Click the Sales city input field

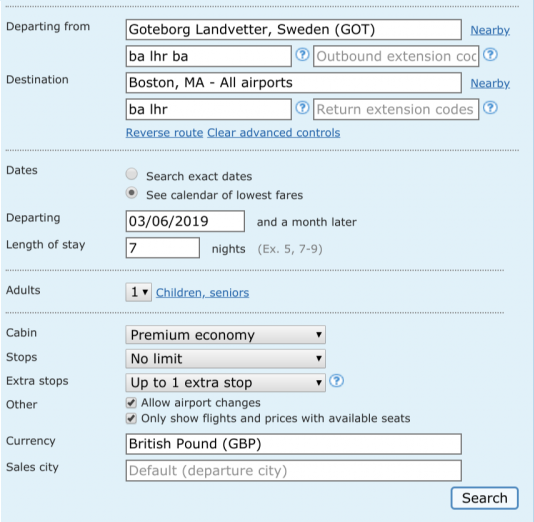(294, 471)
